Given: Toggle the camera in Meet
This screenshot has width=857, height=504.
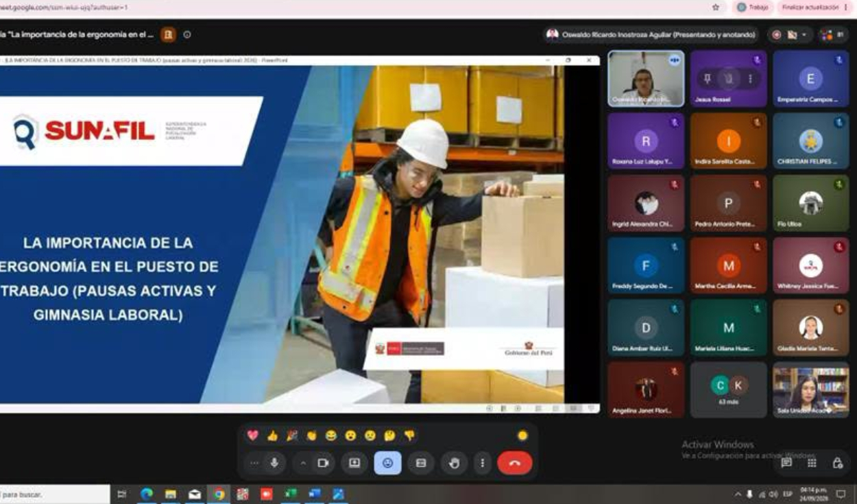Looking at the screenshot, I should coord(323,463).
